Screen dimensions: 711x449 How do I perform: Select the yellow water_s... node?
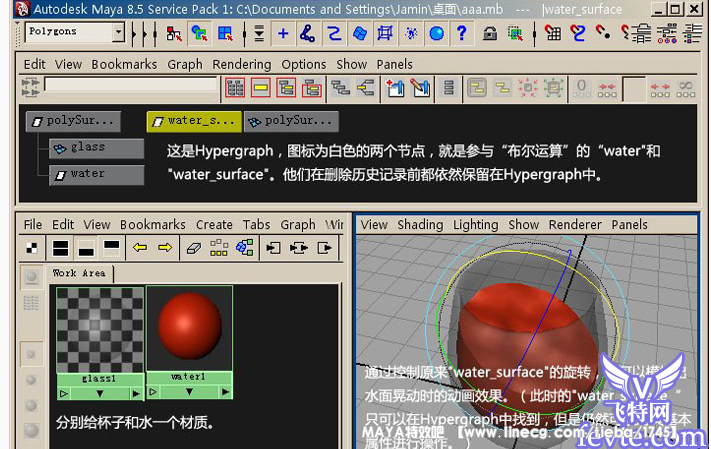[x=194, y=121]
